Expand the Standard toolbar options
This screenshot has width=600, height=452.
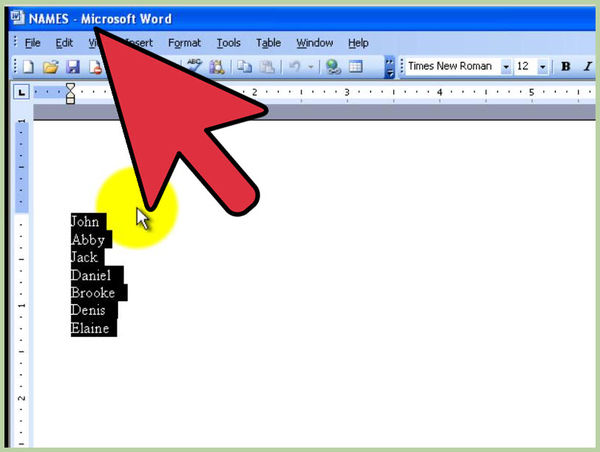(390, 67)
